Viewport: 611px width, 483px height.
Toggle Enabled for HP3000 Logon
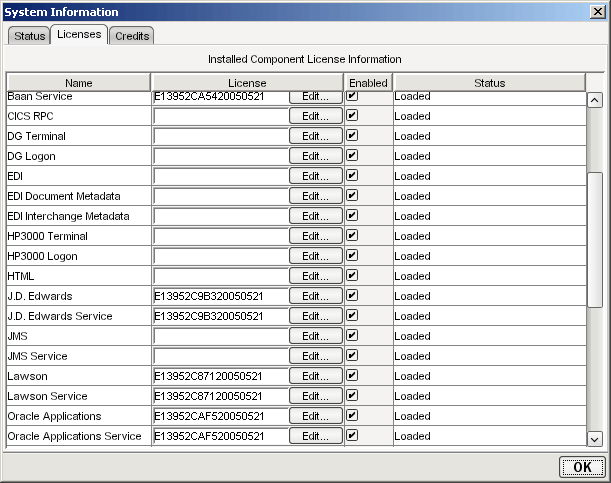coord(352,255)
